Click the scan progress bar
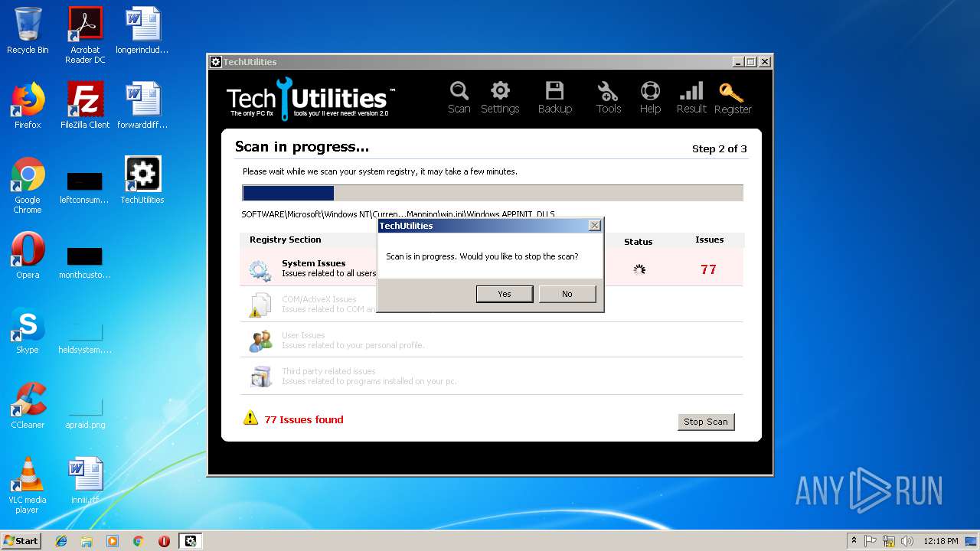 click(492, 193)
